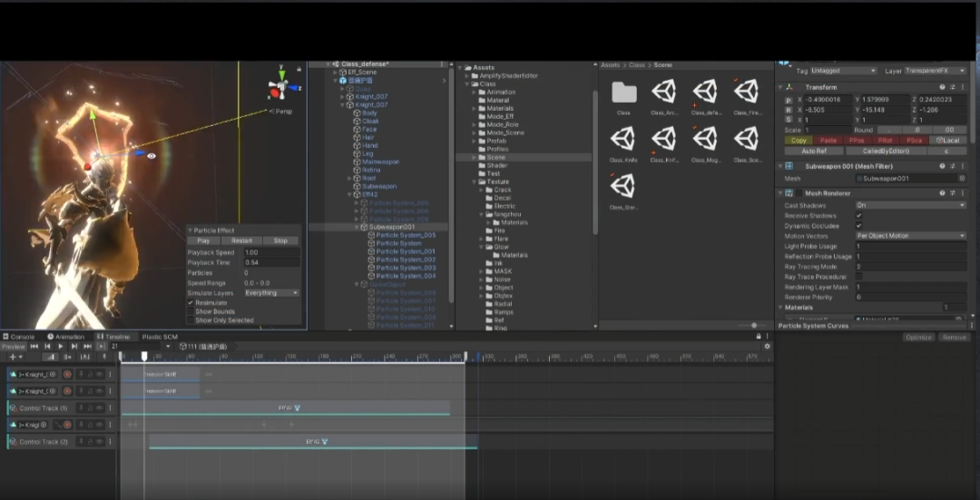Click the Timeline play button
Image resolution: width=980 pixels, height=500 pixels.
(61, 346)
